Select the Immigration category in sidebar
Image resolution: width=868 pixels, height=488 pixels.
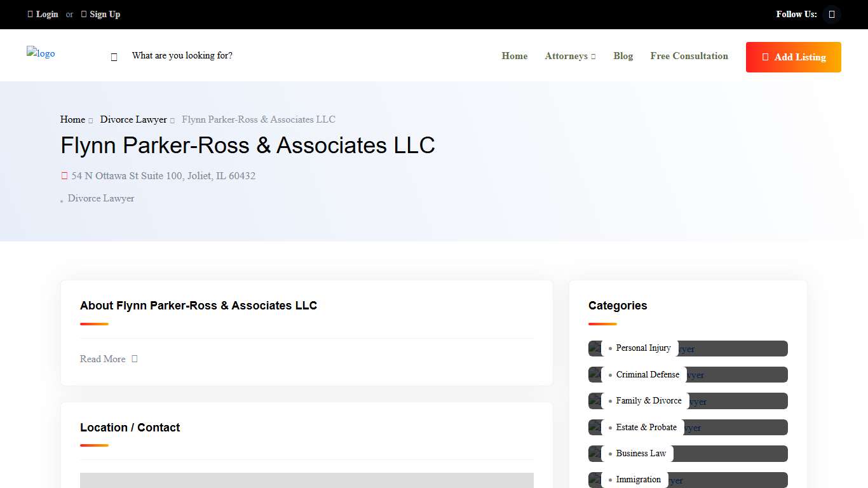click(x=638, y=479)
